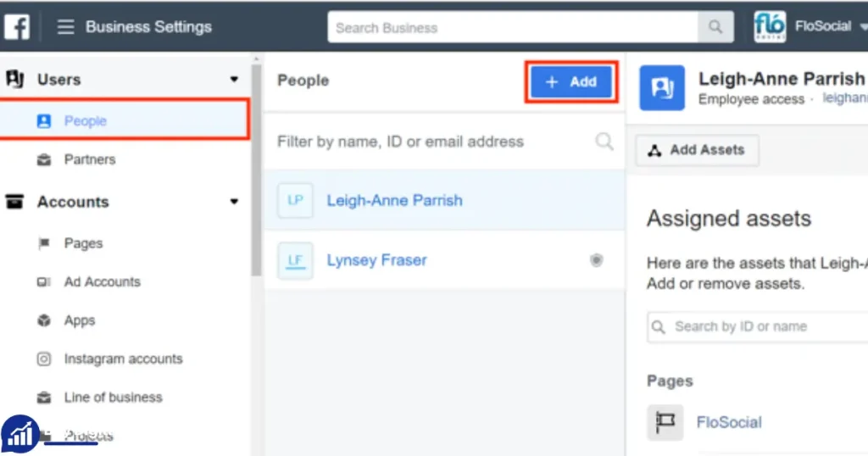Collapse the Users section arrow
The width and height of the screenshot is (868, 456).
pos(234,80)
